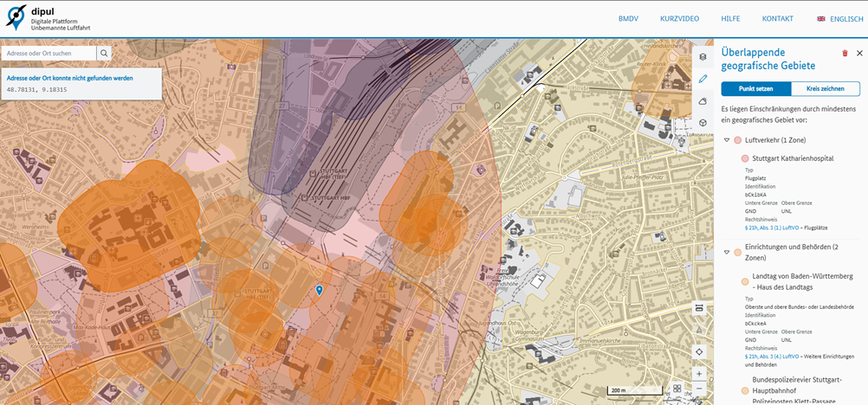
Task: Switch to Kreis zeichnen mode
Action: tap(826, 88)
